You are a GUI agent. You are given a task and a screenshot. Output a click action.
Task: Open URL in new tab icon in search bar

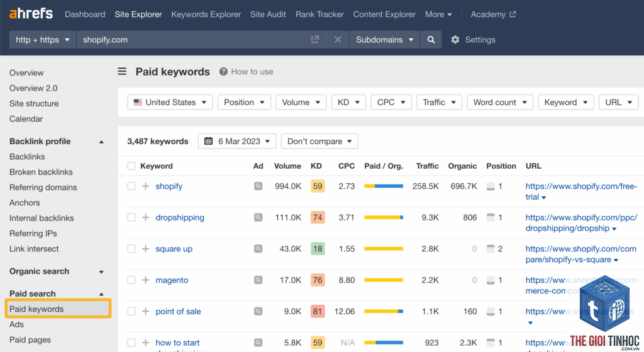315,40
